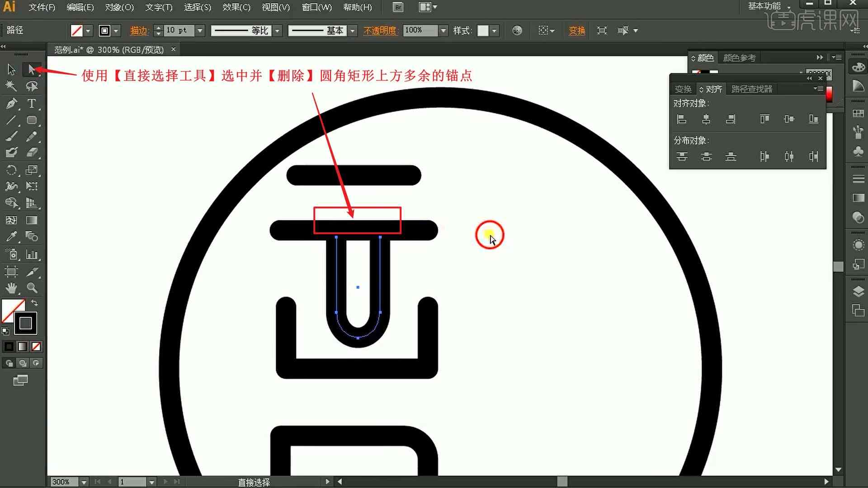Select the Blend tool
The image size is (868, 488).
pyautogui.click(x=32, y=236)
